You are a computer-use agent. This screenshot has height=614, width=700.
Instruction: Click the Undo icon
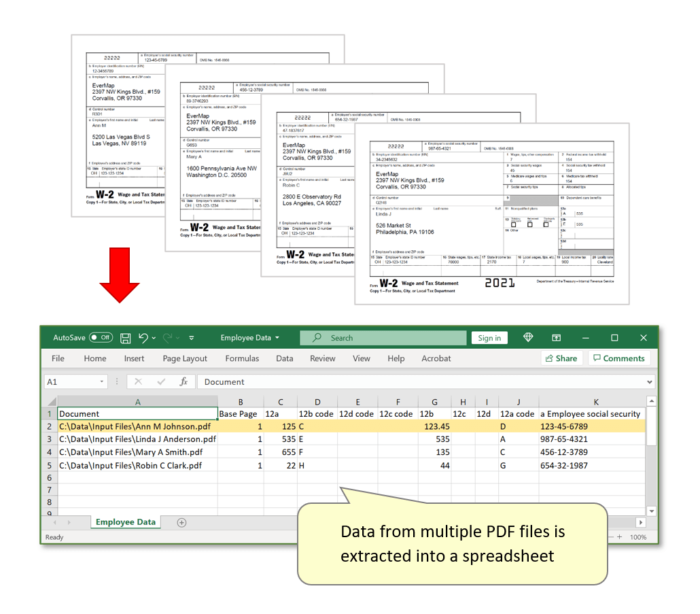144,338
